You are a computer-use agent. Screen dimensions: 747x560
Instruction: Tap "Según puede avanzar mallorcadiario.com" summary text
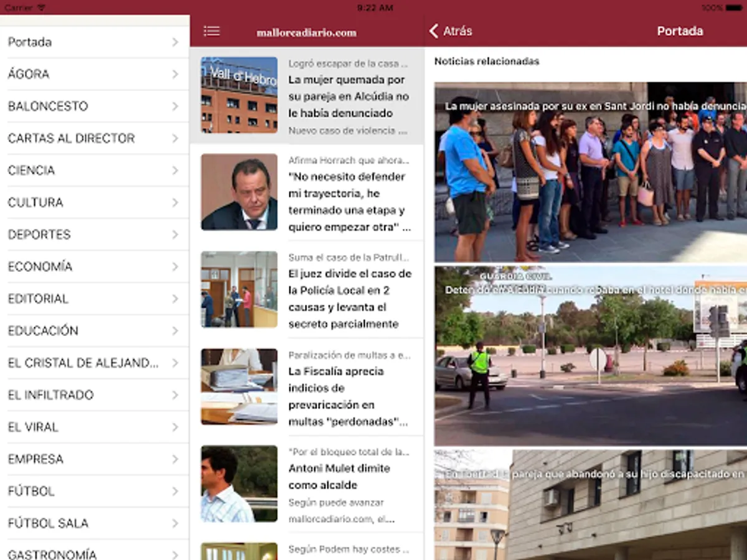pyautogui.click(x=341, y=511)
